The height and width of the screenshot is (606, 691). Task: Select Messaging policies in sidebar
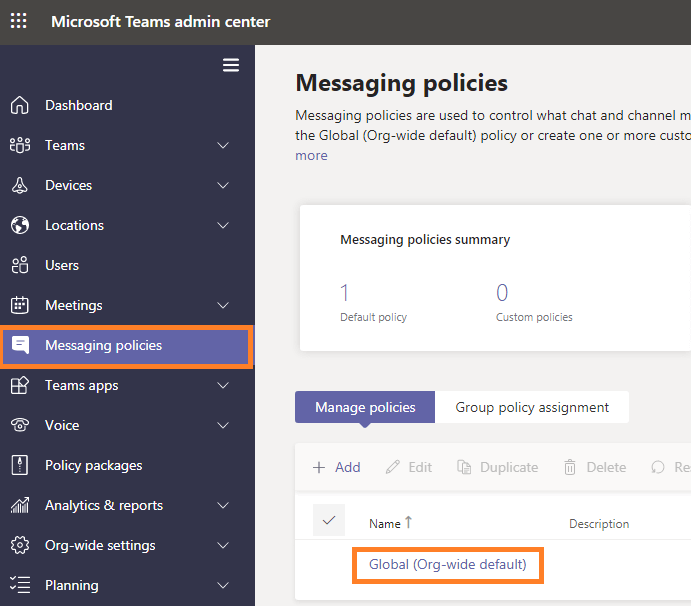tap(127, 345)
